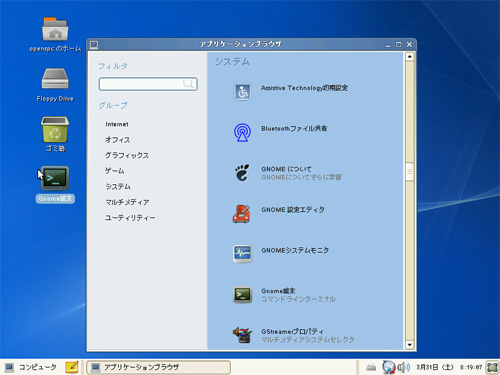Select the Floppy Drive desktop icon

click(55, 79)
